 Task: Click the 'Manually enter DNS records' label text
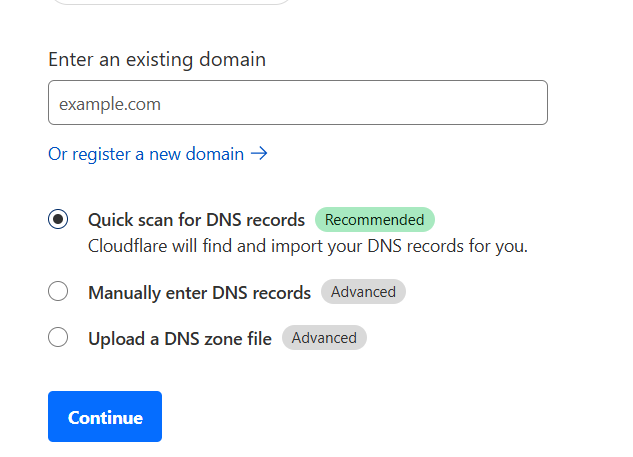(199, 293)
